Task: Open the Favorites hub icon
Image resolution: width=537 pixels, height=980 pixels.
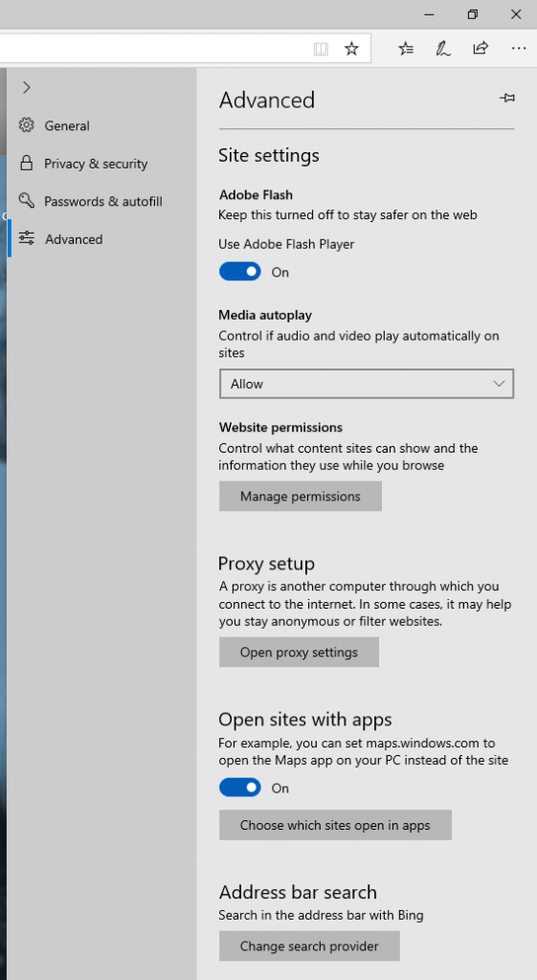Action: pyautogui.click(x=407, y=49)
